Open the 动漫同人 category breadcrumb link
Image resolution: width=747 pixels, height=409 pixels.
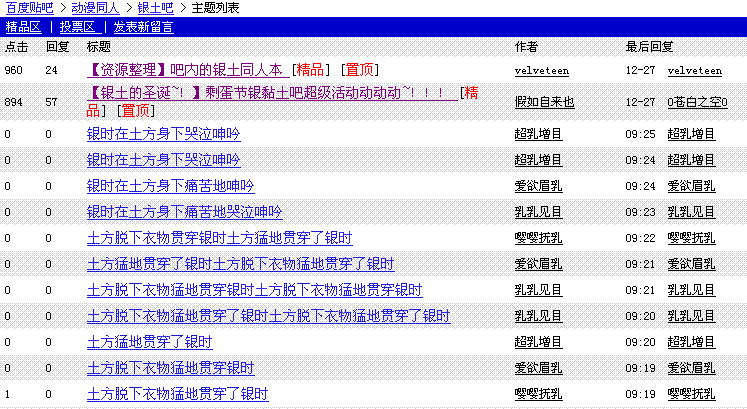95,8
